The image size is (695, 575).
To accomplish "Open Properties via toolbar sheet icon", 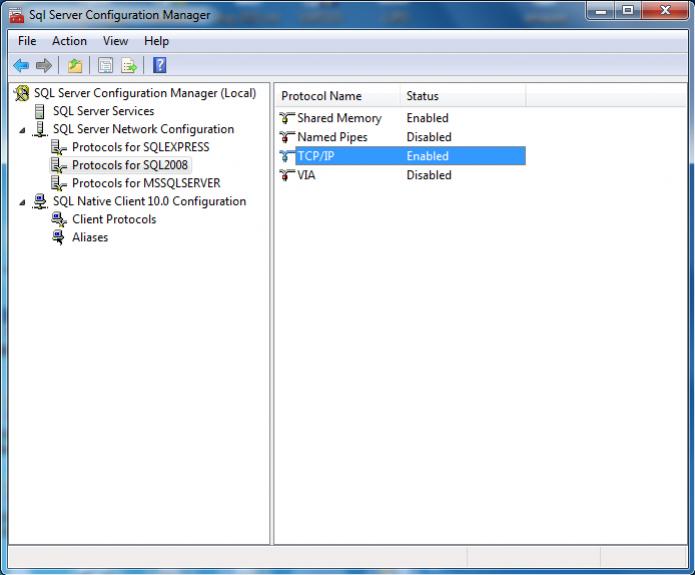I will [105, 66].
